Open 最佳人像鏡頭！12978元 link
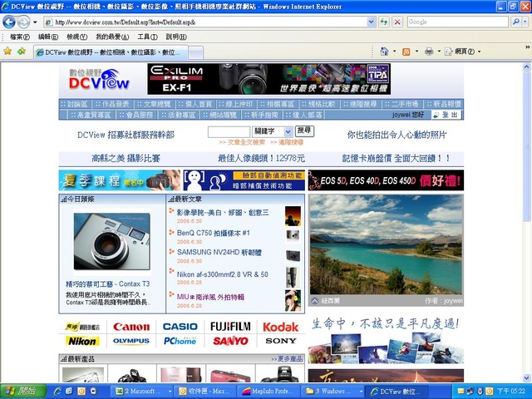The height and width of the screenshot is (399, 532). (261, 159)
